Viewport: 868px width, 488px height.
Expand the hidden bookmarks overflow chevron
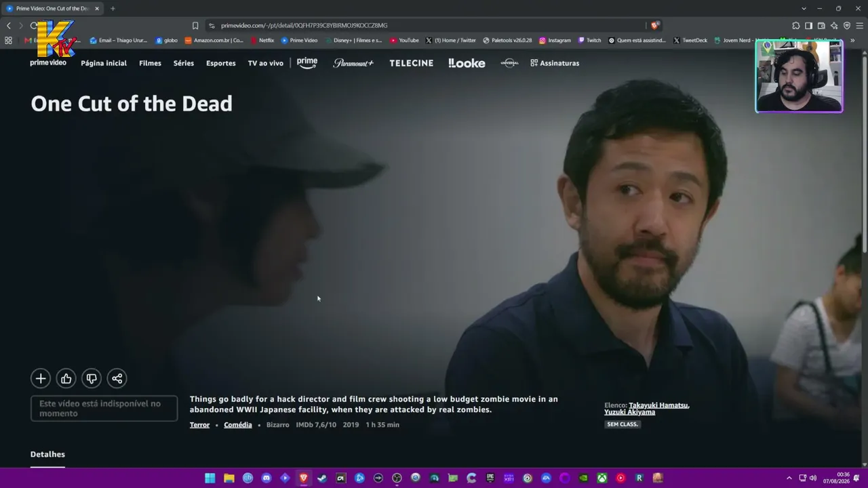coord(852,41)
